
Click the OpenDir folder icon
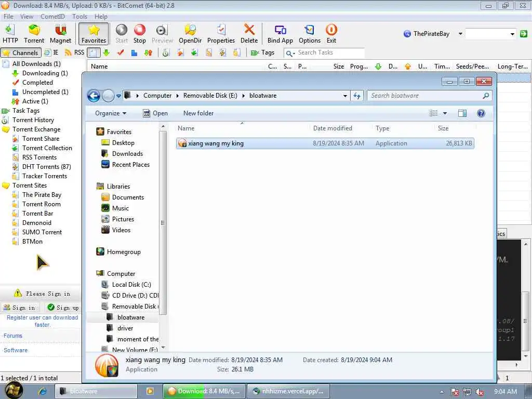tap(190, 34)
